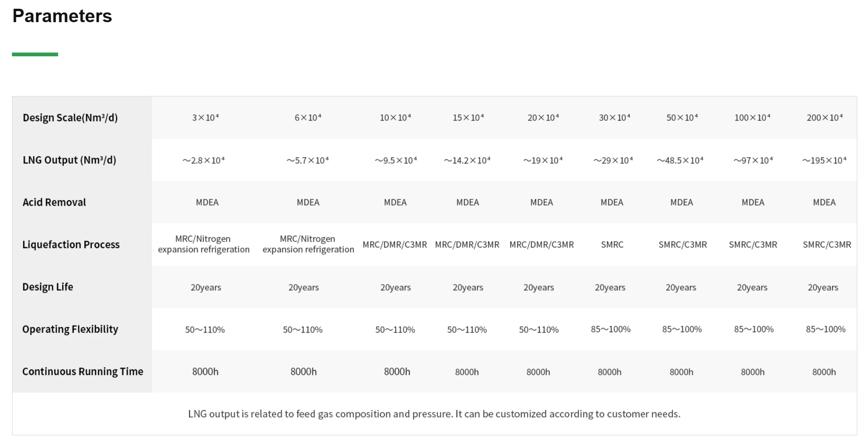Click the Parameters heading
This screenshot has width=868, height=446.
pos(62,16)
